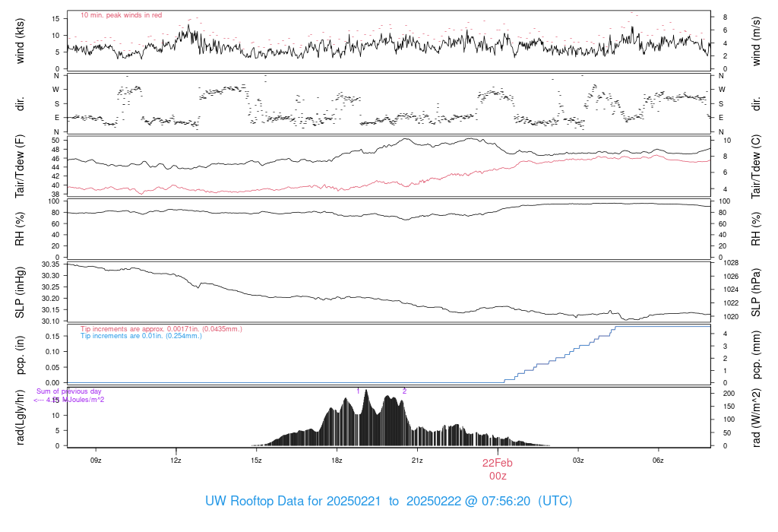Click the 'Tair/Tdew (F)' left axis label

(19, 166)
